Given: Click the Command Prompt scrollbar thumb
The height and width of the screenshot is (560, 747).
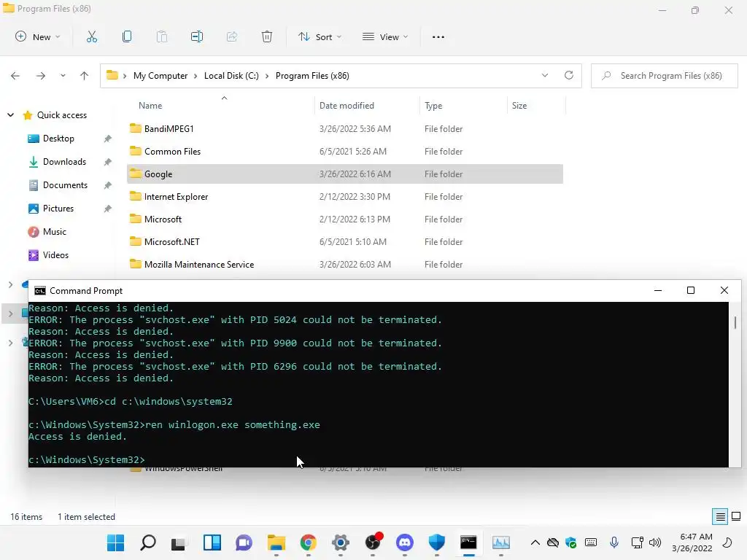Looking at the screenshot, I should click(735, 322).
